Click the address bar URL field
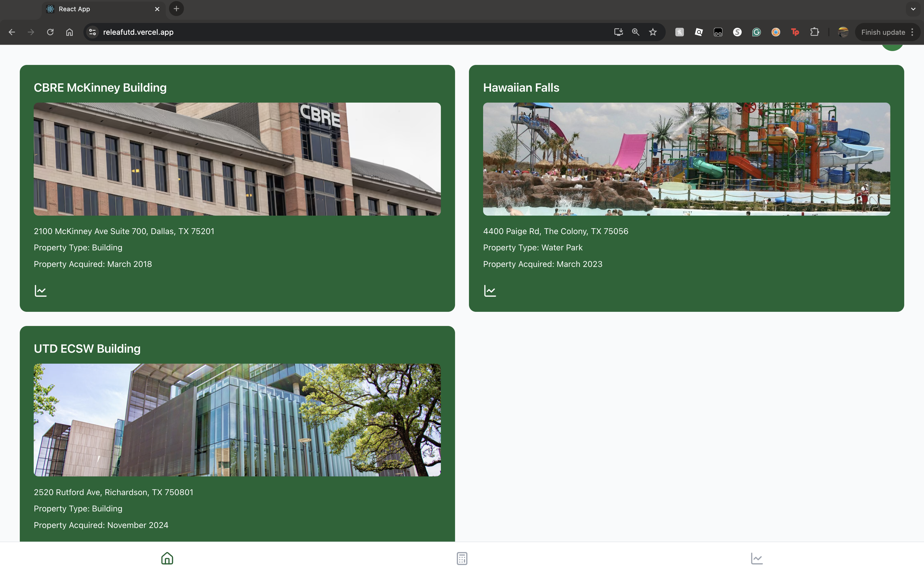This screenshot has height=575, width=924. [342, 32]
